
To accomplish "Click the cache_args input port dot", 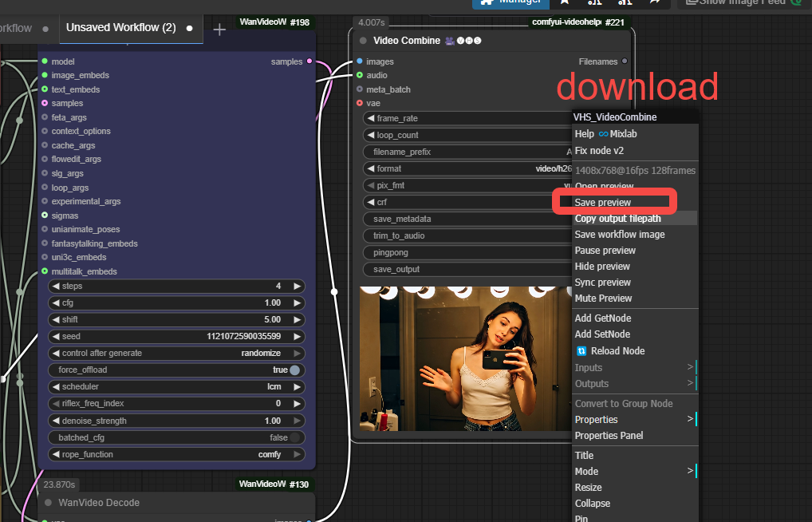I will pyautogui.click(x=45, y=145).
